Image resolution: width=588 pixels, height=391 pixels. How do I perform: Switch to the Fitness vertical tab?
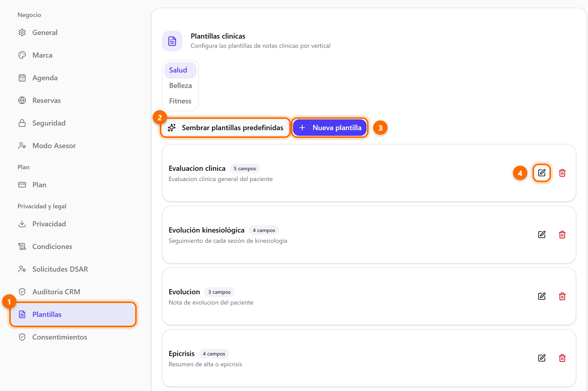[x=180, y=101]
